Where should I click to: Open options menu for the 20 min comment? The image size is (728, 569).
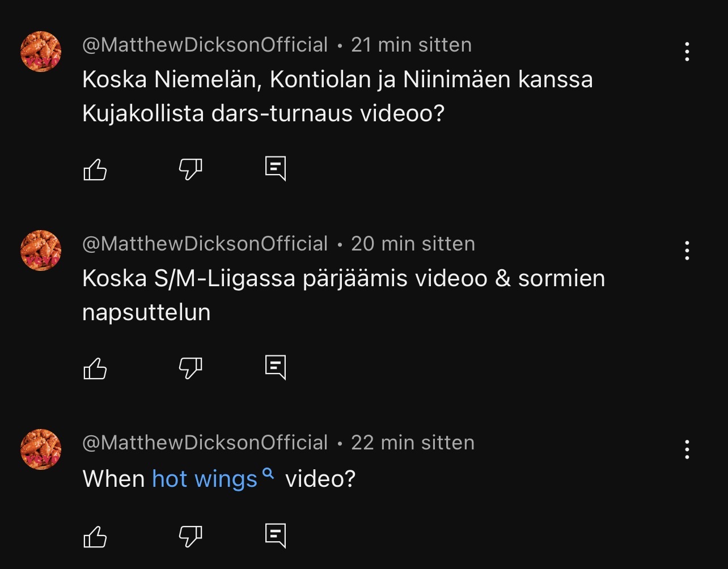[687, 250]
